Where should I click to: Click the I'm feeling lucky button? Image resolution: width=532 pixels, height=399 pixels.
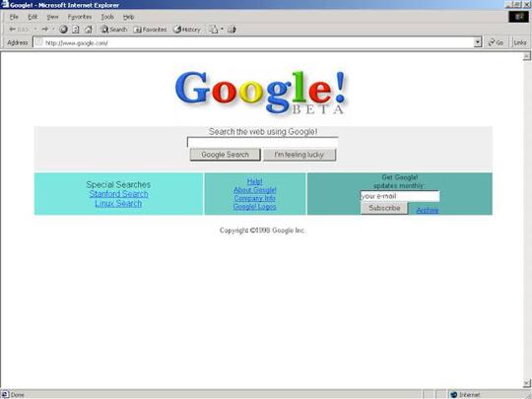tap(299, 155)
